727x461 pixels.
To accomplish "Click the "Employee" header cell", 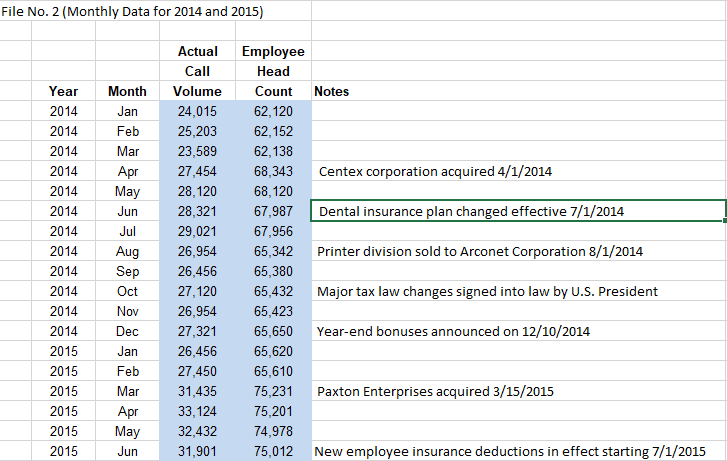I will click(273, 51).
